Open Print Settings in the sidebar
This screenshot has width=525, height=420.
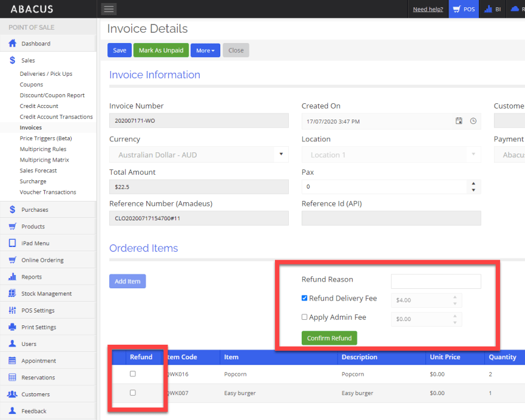click(38, 327)
